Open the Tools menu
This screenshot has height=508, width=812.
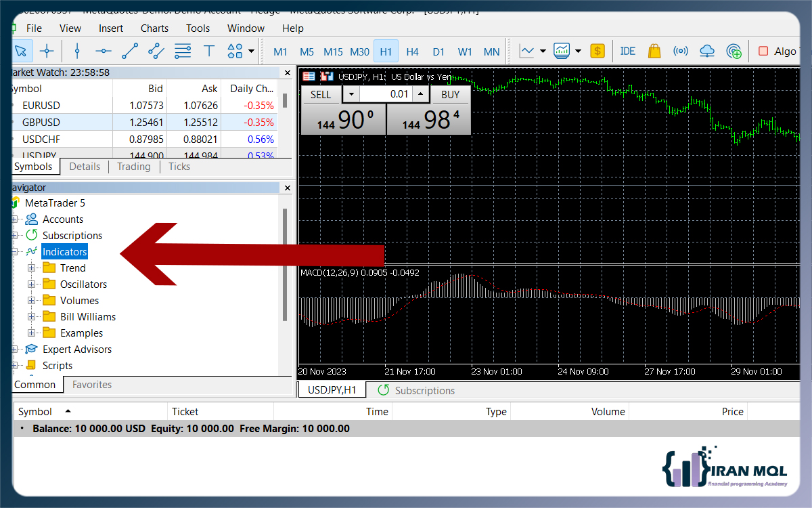(198, 28)
